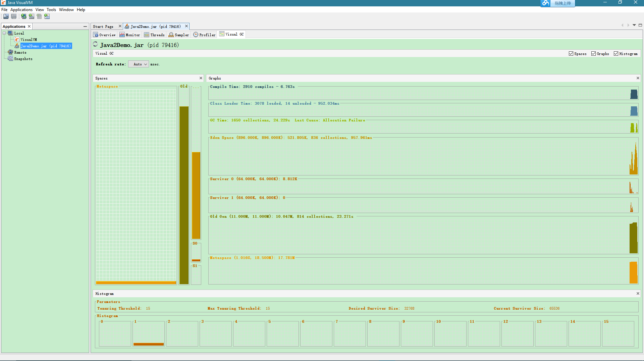
Task: Click the grayed Save snapshot toolbar icon
Action: click(14, 16)
